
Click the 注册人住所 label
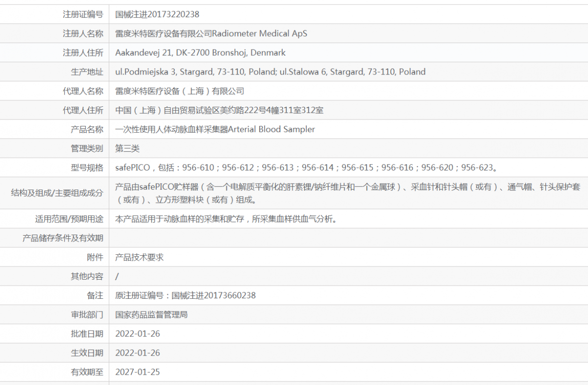click(83, 52)
